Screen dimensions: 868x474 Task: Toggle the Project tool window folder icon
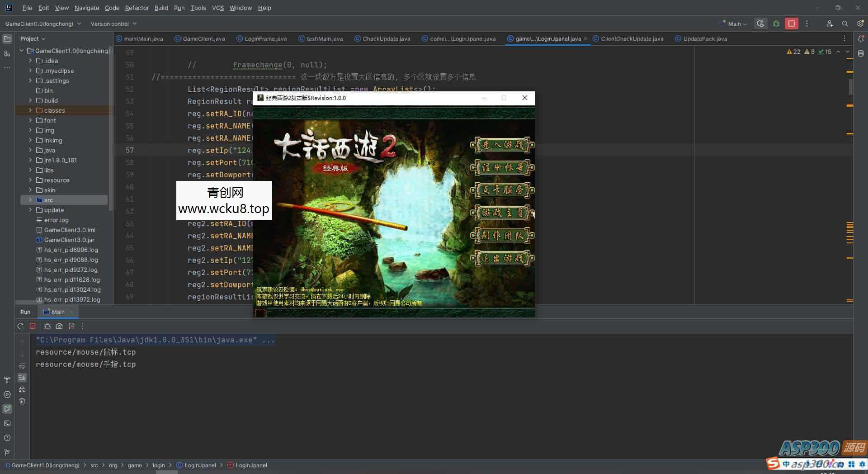pyautogui.click(x=7, y=39)
